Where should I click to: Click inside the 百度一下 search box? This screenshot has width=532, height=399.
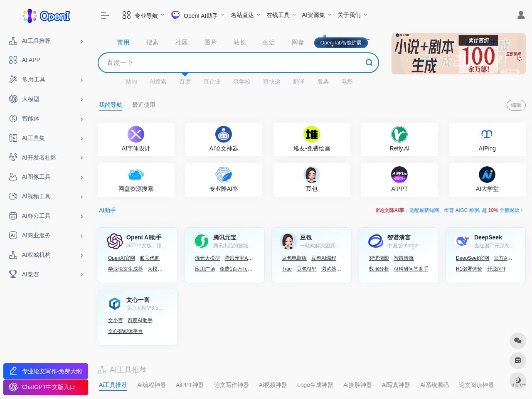click(x=233, y=62)
